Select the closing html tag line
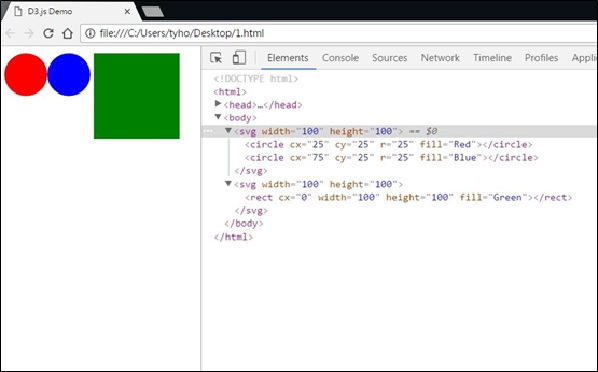Image resolution: width=598 pixels, height=372 pixels. [x=233, y=237]
